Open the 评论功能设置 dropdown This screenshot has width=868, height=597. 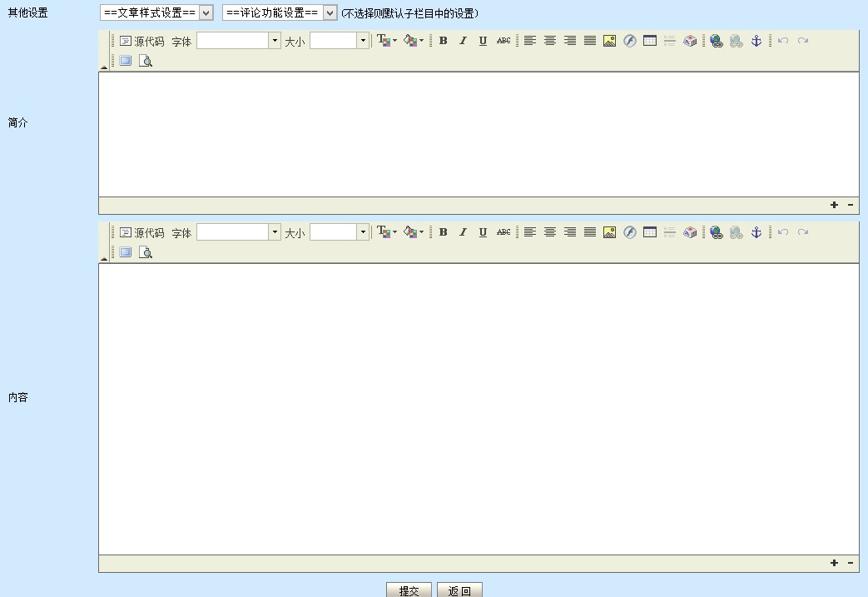coord(280,12)
